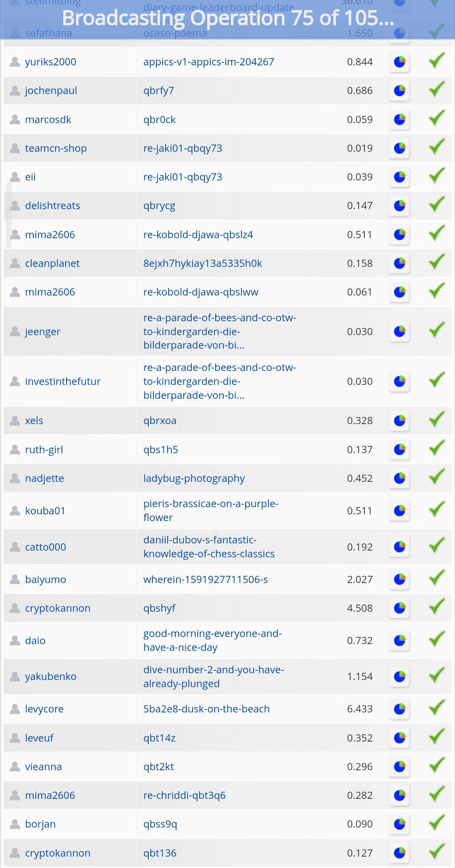Visit the teamcn-shop account link
The image size is (455, 868).
(56, 148)
